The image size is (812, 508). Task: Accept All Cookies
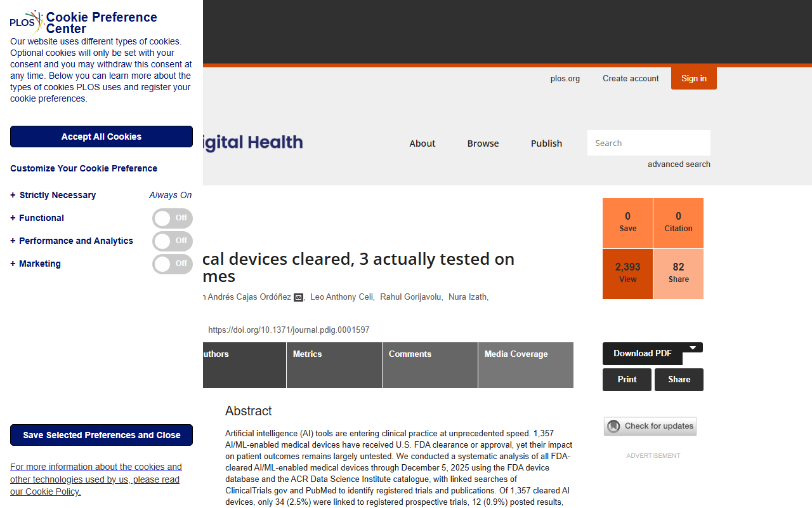(101, 137)
